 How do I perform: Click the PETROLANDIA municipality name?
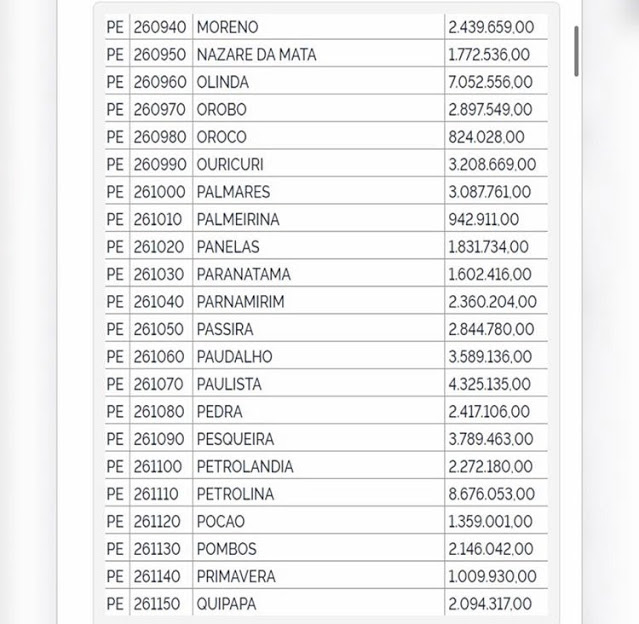coord(245,466)
